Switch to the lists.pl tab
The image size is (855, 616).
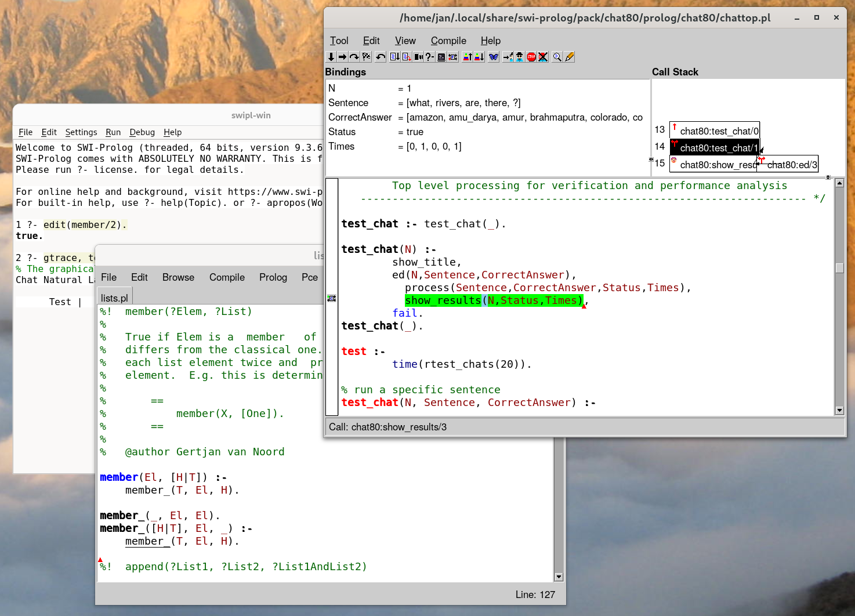pyautogui.click(x=114, y=298)
